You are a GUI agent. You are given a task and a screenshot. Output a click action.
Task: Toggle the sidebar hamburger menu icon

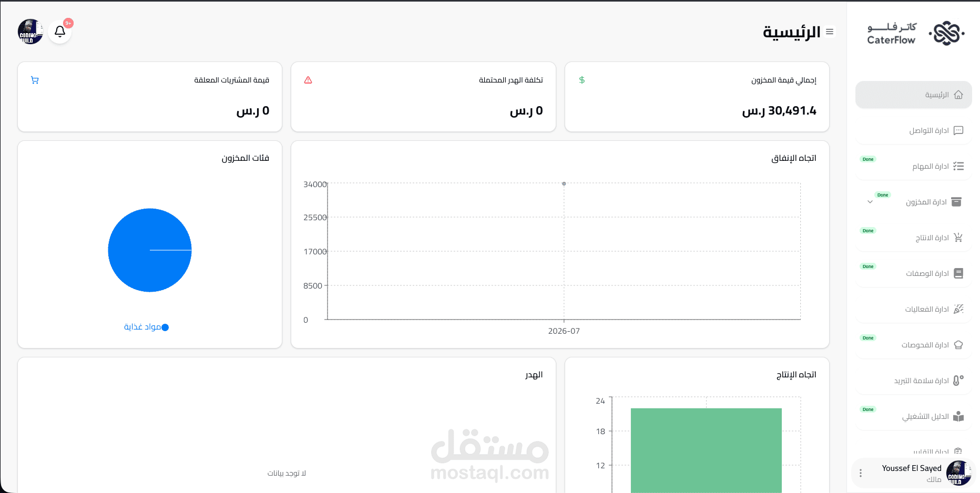pyautogui.click(x=830, y=32)
